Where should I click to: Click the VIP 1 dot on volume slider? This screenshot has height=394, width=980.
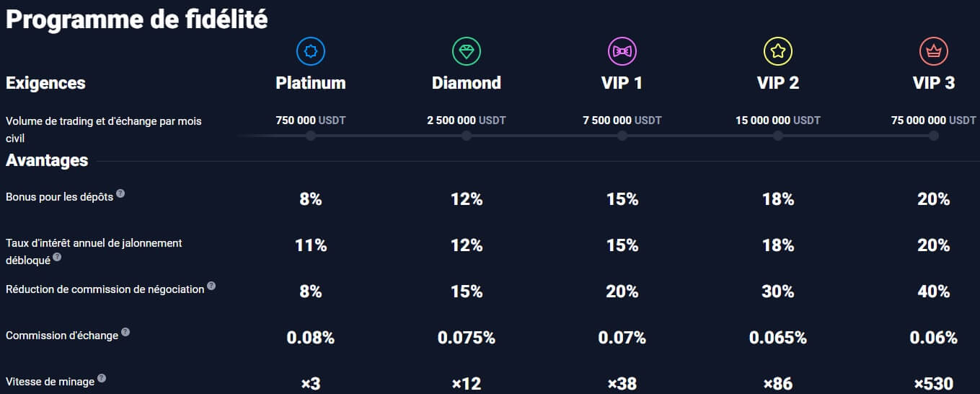pos(622,136)
